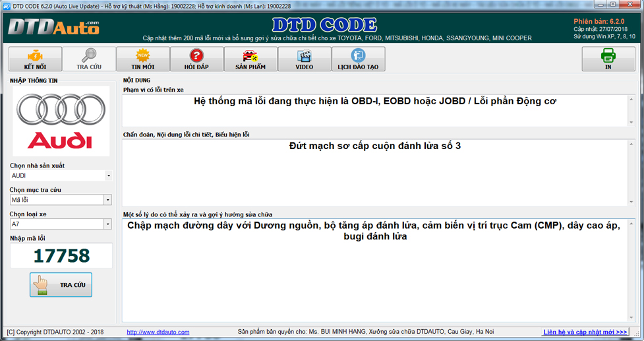The height and width of the screenshot is (341, 644).
Task: Click the Audi logo image
Action: coord(61,121)
